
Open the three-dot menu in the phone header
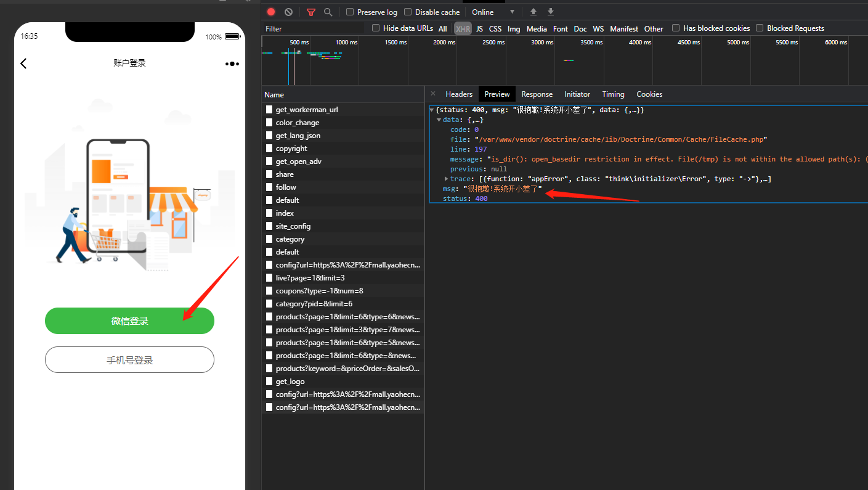232,63
